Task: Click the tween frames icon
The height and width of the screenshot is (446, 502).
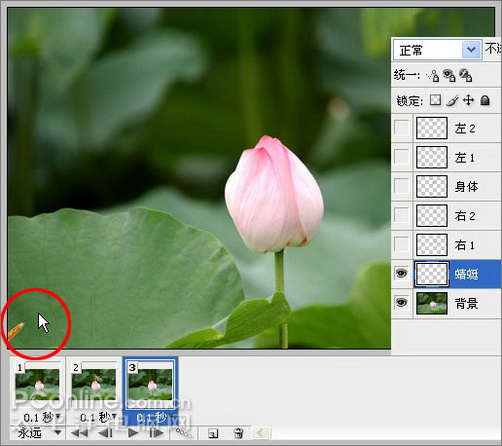Action: pos(183,433)
